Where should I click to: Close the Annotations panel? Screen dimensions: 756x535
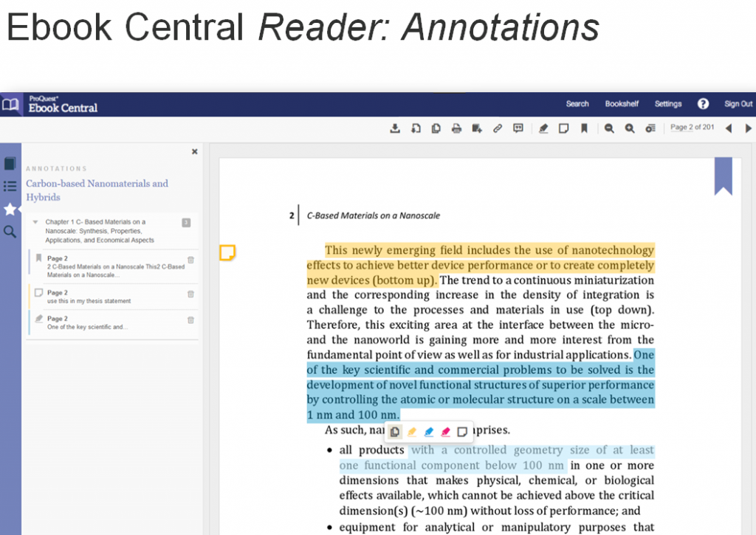pyautogui.click(x=195, y=151)
